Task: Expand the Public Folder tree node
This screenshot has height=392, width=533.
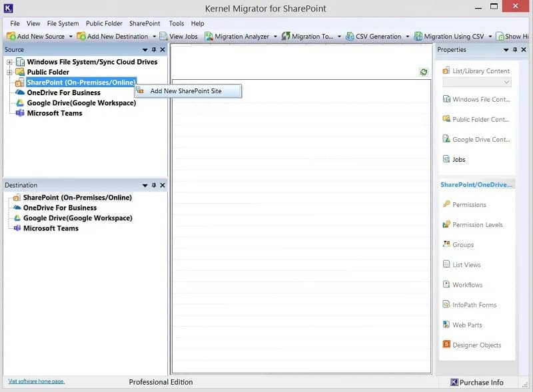Action: point(9,72)
